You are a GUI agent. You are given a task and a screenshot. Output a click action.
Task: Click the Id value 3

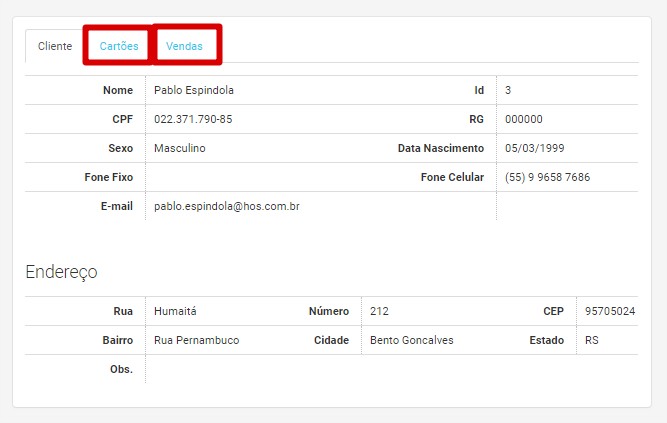tap(508, 90)
